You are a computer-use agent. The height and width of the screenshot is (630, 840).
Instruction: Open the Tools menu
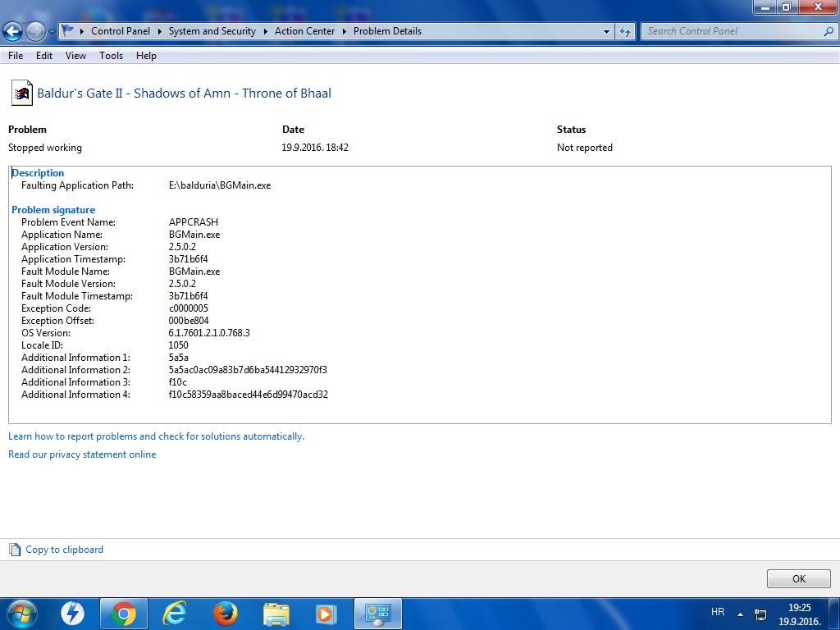tap(111, 56)
